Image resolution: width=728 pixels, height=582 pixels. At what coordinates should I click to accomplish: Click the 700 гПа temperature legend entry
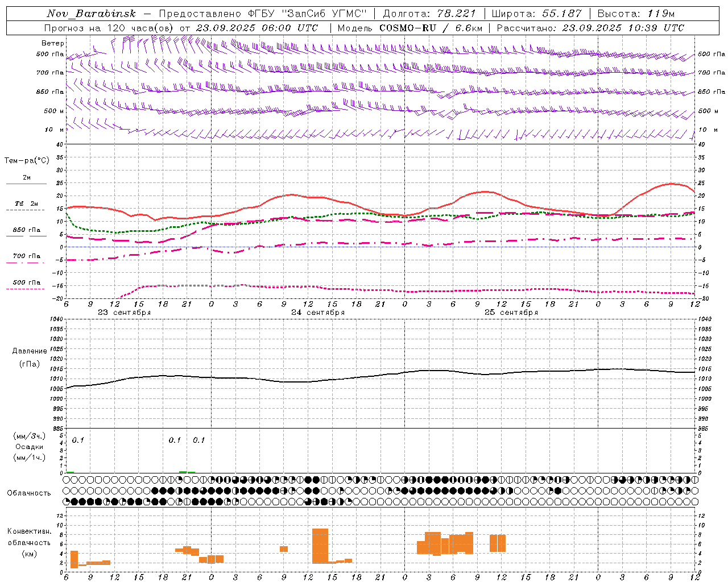coord(27,256)
